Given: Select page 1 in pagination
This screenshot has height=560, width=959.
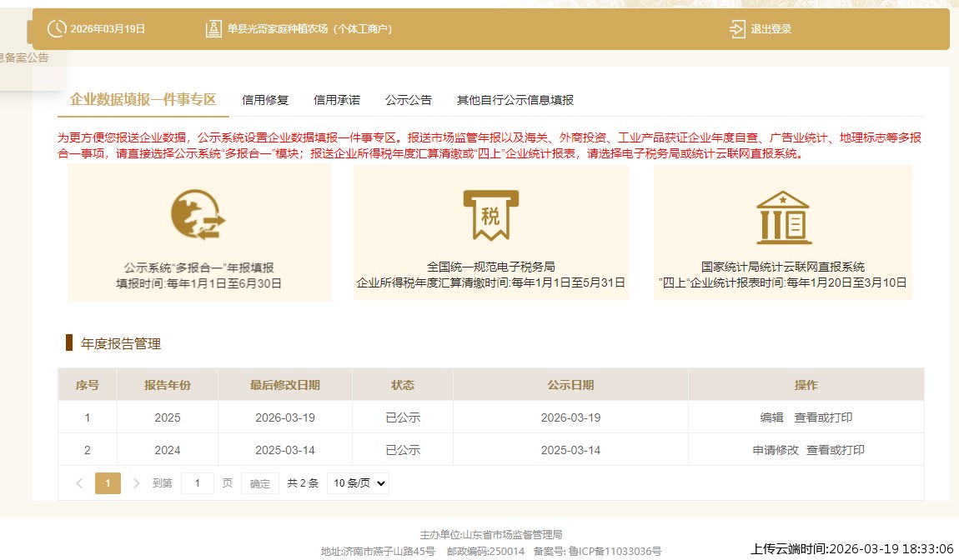Looking at the screenshot, I should point(108,483).
